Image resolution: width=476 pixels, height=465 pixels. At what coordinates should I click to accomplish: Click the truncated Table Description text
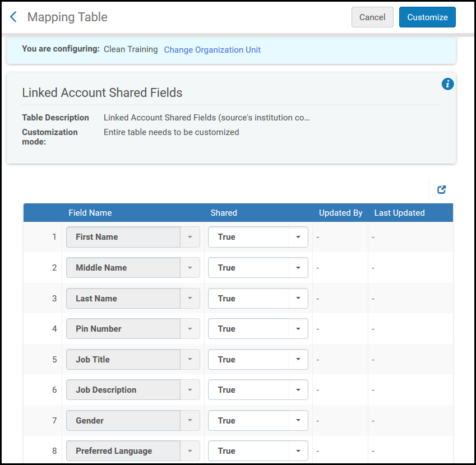(x=206, y=118)
